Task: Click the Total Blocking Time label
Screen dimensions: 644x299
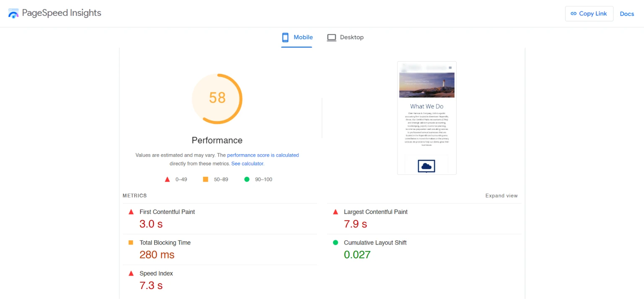Action: click(165, 242)
